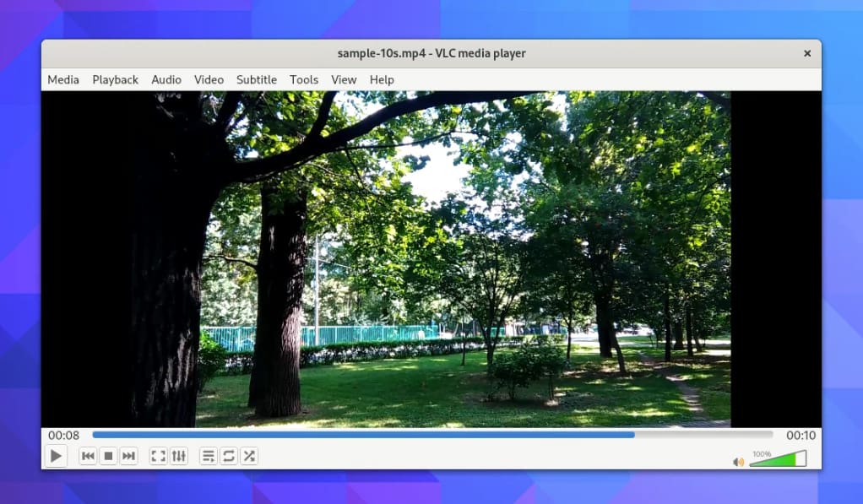Open the Playback menu

click(115, 79)
